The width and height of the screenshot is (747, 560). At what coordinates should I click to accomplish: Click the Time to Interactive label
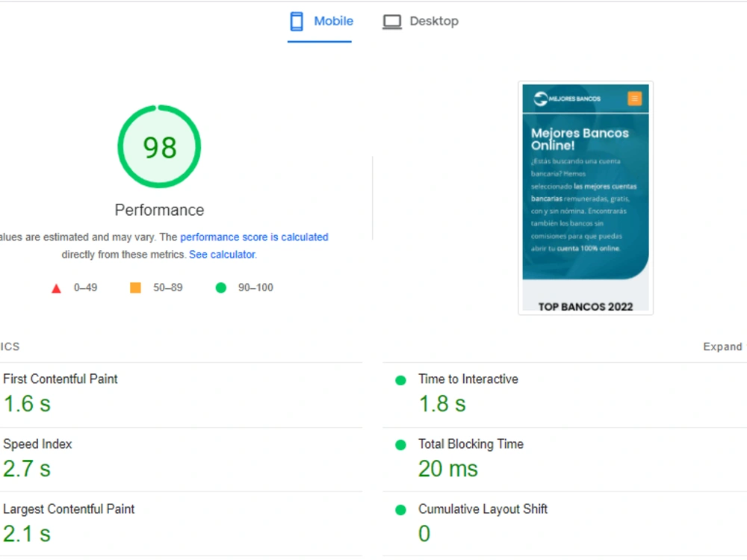(x=468, y=379)
